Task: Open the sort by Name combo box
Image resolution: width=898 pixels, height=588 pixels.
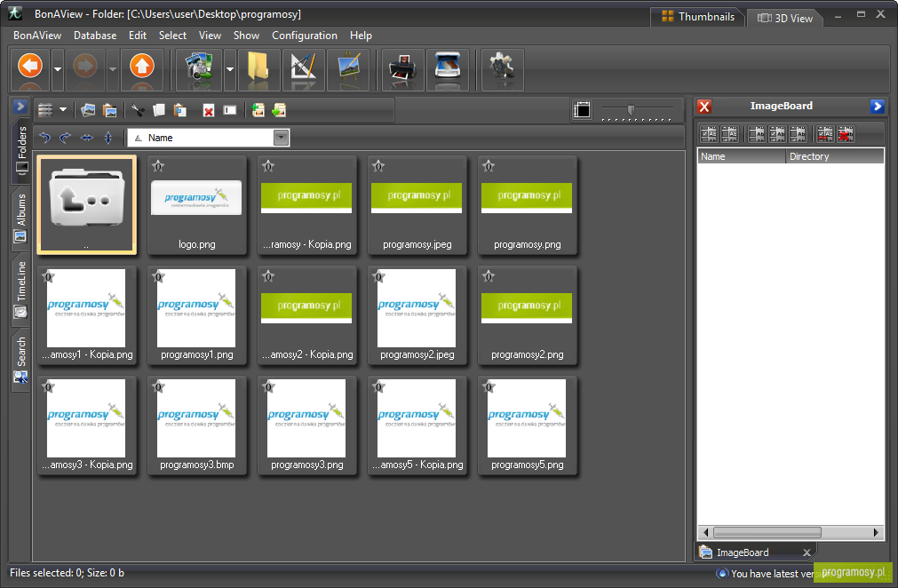Action: click(209, 138)
